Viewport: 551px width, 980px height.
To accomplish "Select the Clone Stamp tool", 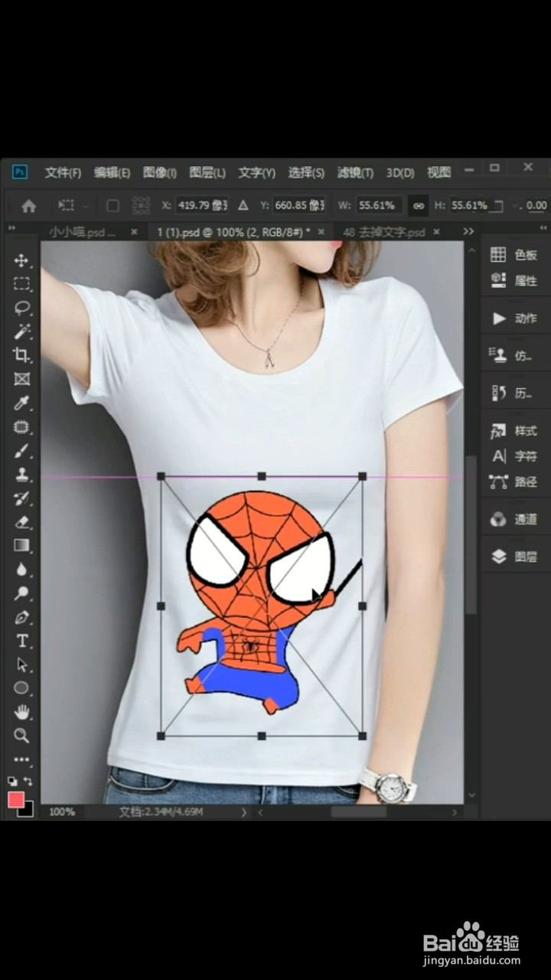I will [x=21, y=474].
